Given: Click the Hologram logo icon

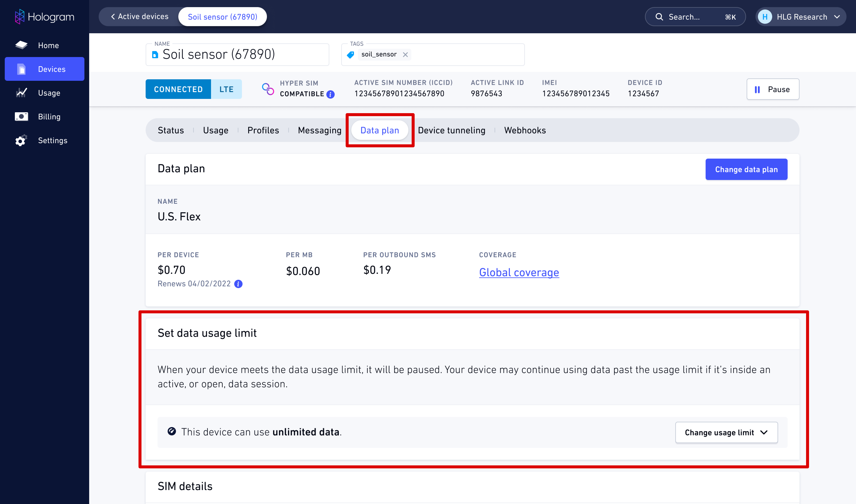Looking at the screenshot, I should pyautogui.click(x=20, y=17).
